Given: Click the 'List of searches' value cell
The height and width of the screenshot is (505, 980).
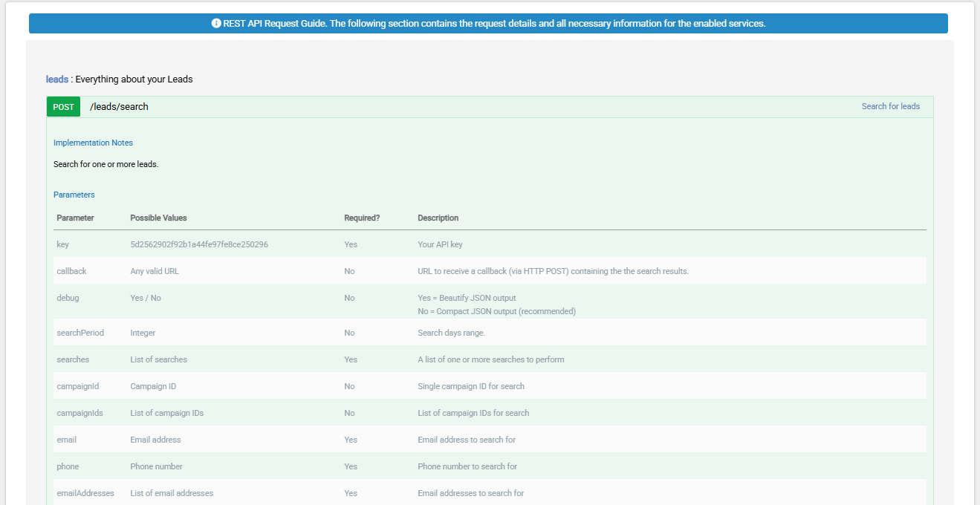Looking at the screenshot, I should tap(158, 359).
